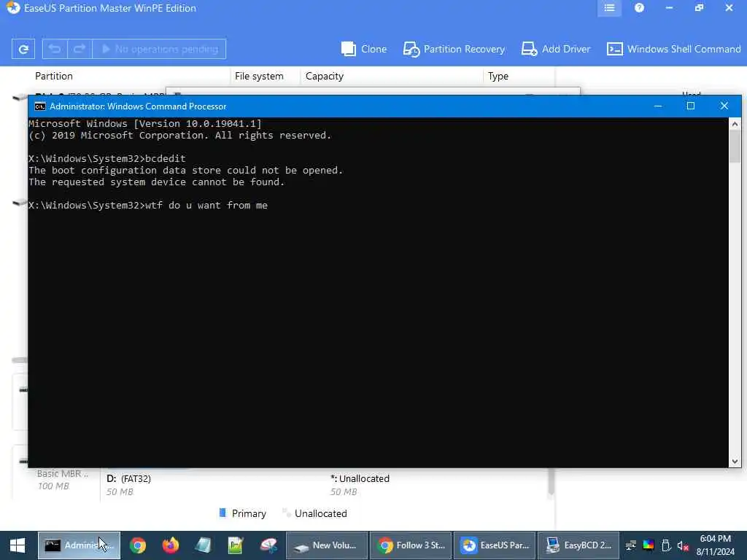747x560 pixels.
Task: Click command window scrollbar up arrow
Action: 735,124
